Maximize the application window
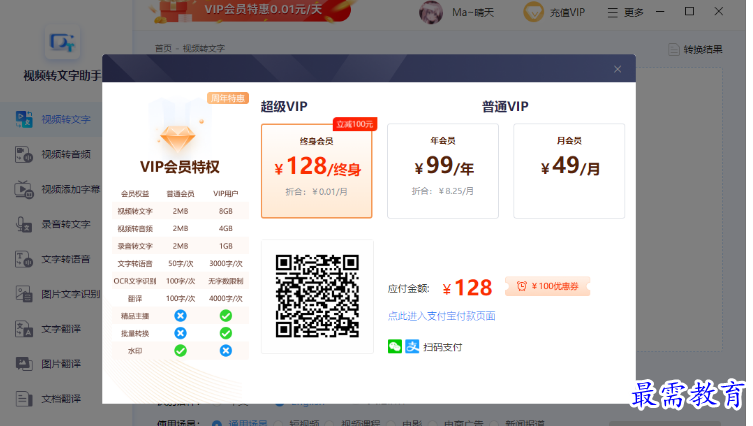Screen dimensions: 753x426 [x=690, y=12]
